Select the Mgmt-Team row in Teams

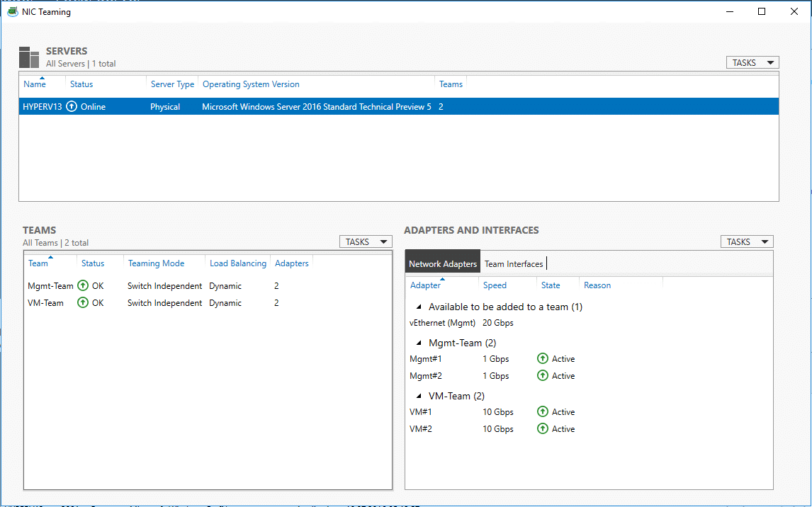[x=208, y=285]
